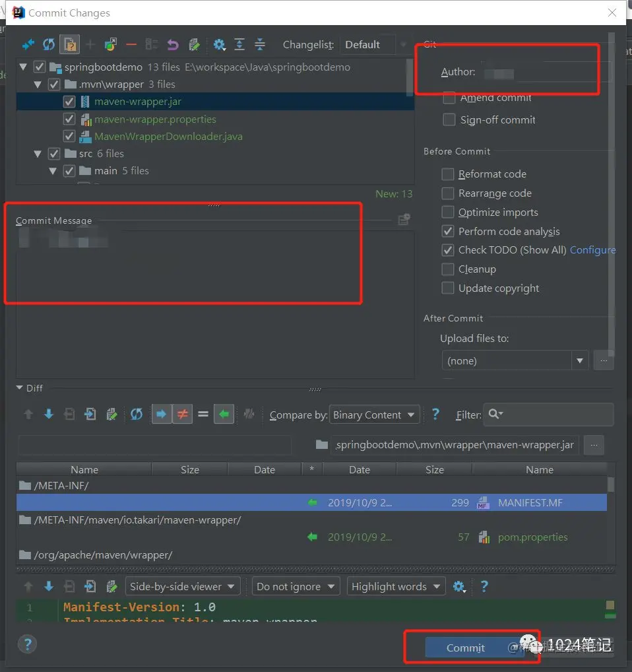
Task: Toggle green left-arrow new files filter
Action: [224, 414]
